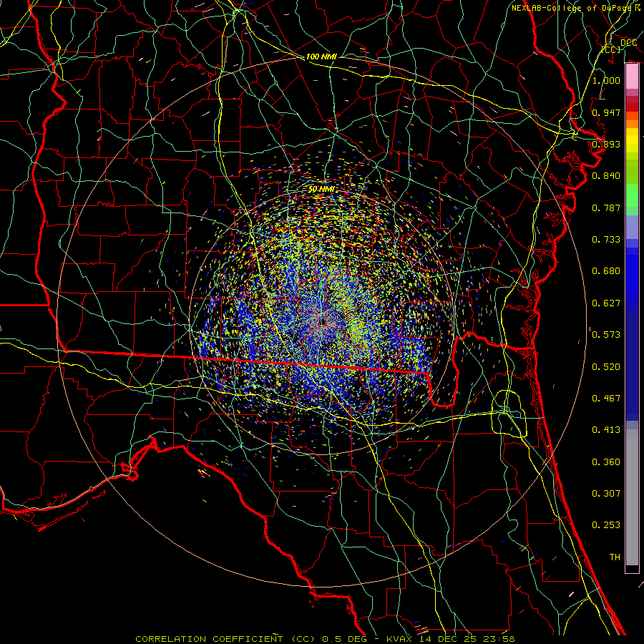The height and width of the screenshot is (644, 644).
Task: Click the 0.253 scale value
Action: (x=606, y=525)
